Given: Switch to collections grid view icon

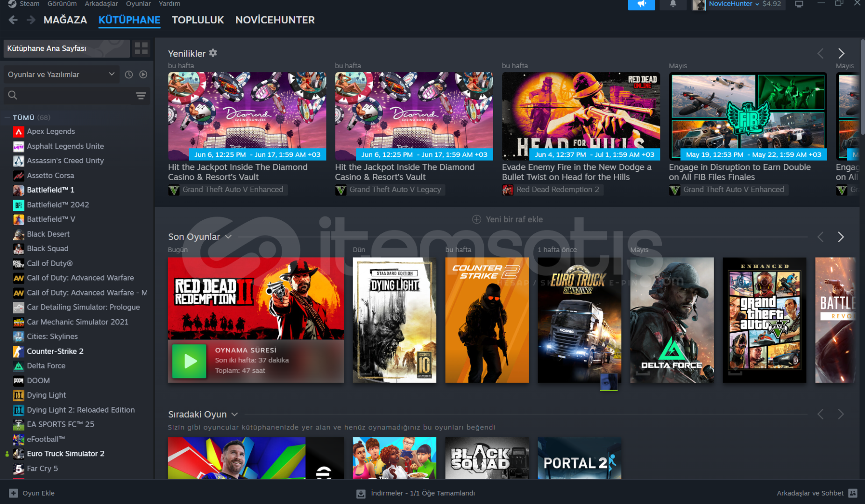Looking at the screenshot, I should point(141,49).
